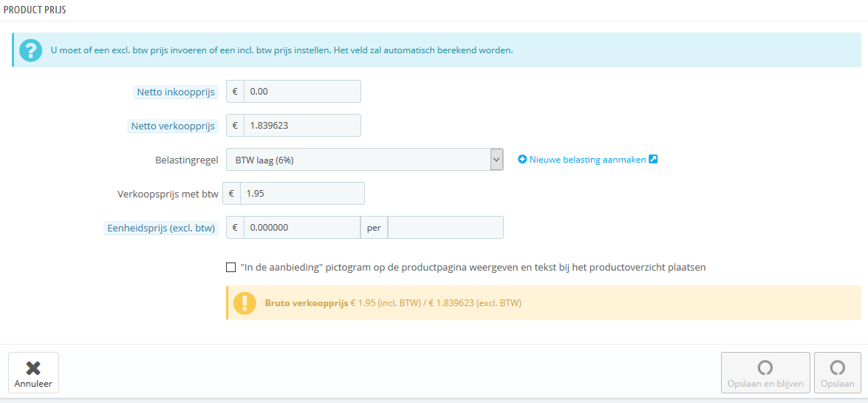Select the Verkoopsprijs met btw field

[x=302, y=194]
